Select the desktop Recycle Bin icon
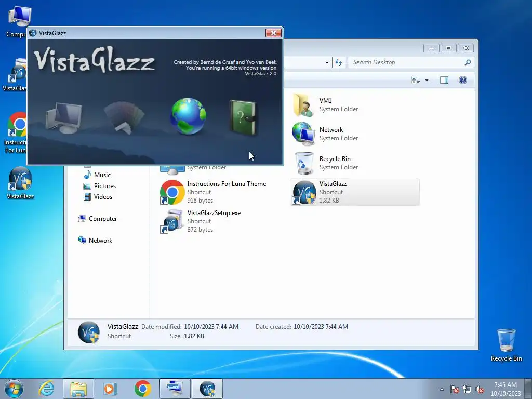This screenshot has height=399, width=532. [x=506, y=345]
